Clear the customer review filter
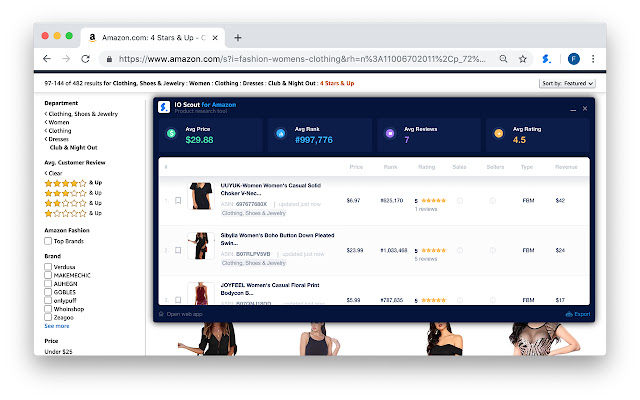The height and width of the screenshot is (400, 640). (x=53, y=173)
